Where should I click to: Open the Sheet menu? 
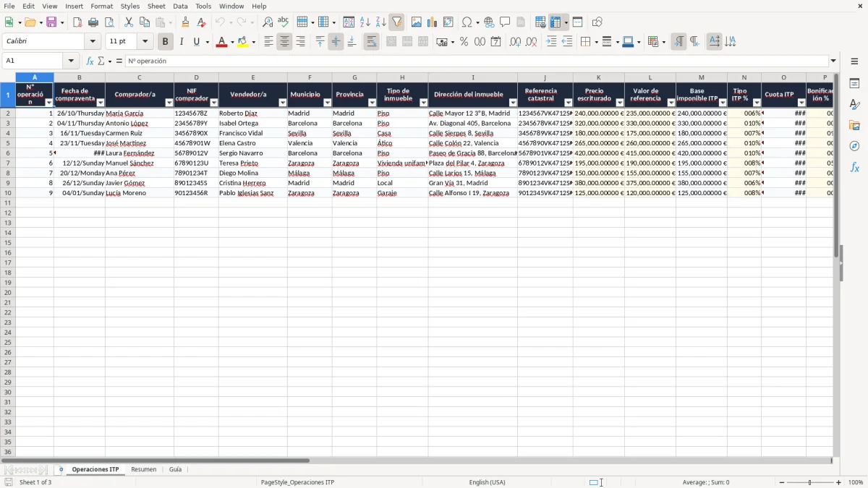[156, 6]
